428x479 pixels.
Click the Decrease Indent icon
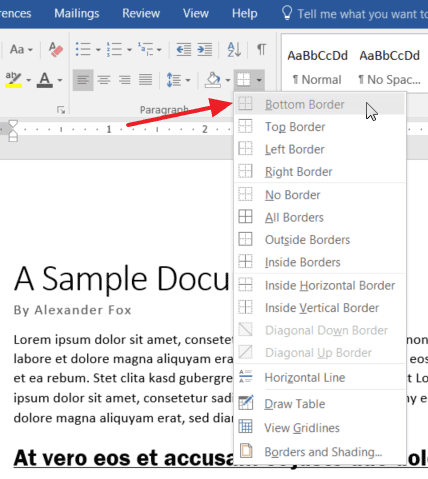coord(184,50)
